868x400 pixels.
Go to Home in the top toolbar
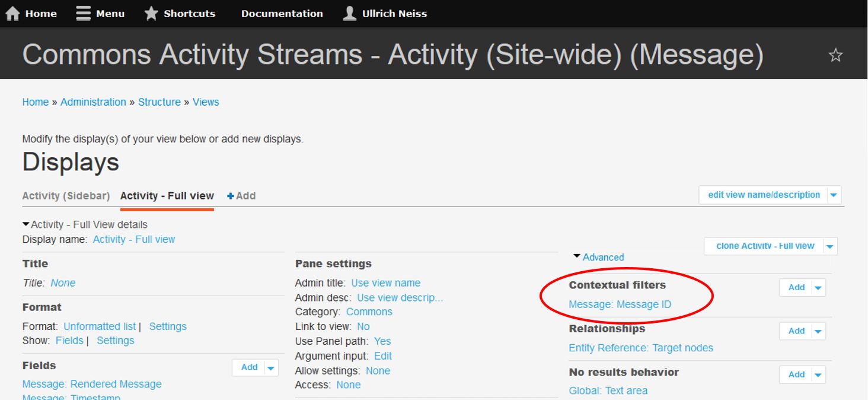click(x=31, y=13)
